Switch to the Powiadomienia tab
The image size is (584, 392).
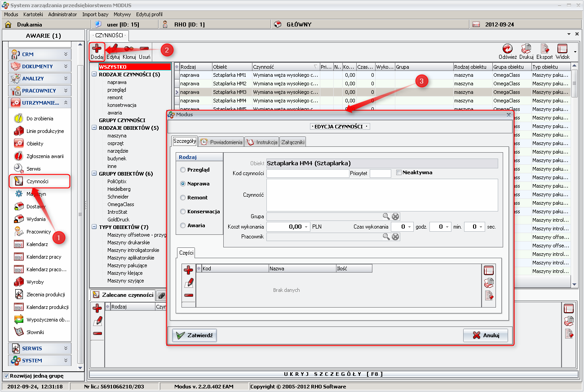221,142
